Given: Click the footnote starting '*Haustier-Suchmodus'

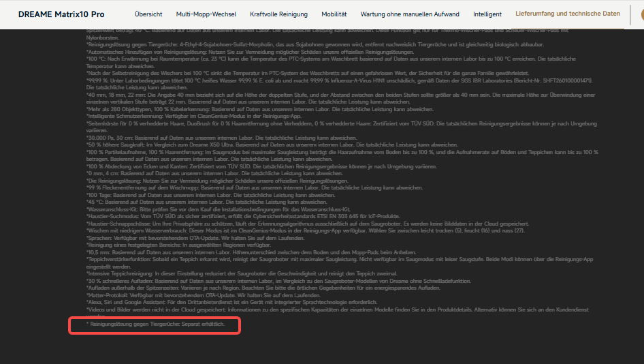Looking at the screenshot, I should pos(243,216).
